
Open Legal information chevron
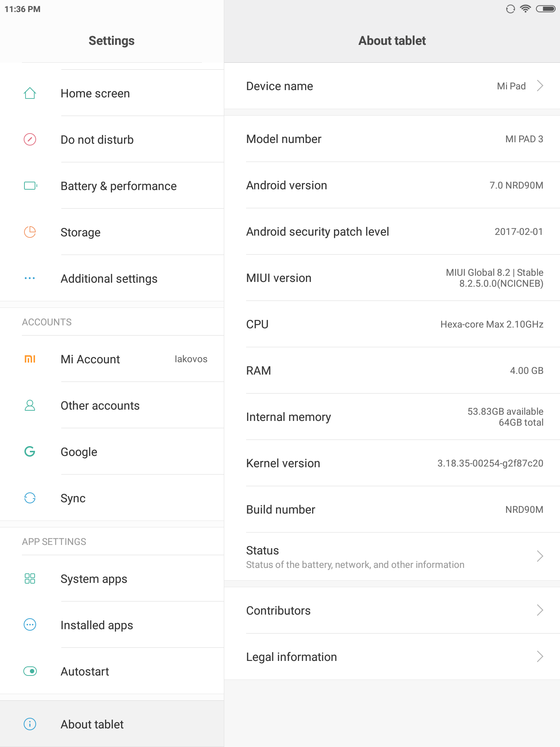point(540,657)
